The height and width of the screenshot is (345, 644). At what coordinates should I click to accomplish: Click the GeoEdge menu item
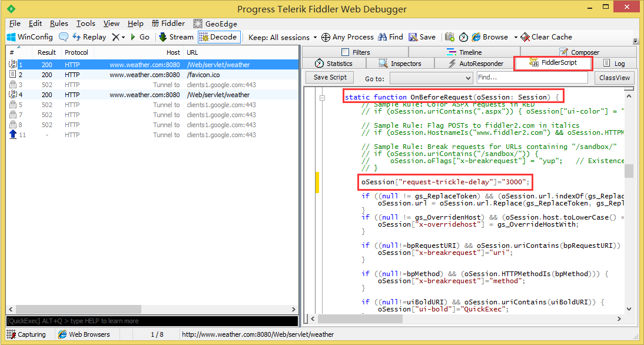(215, 24)
